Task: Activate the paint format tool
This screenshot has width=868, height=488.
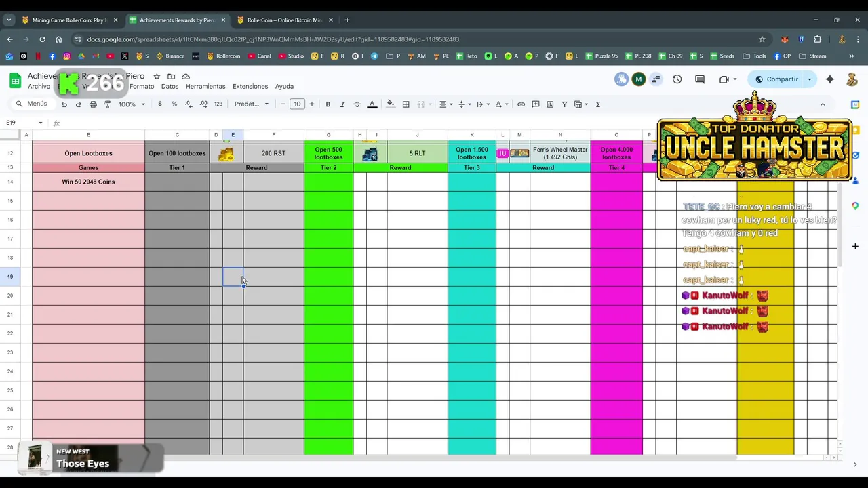Action: click(107, 104)
